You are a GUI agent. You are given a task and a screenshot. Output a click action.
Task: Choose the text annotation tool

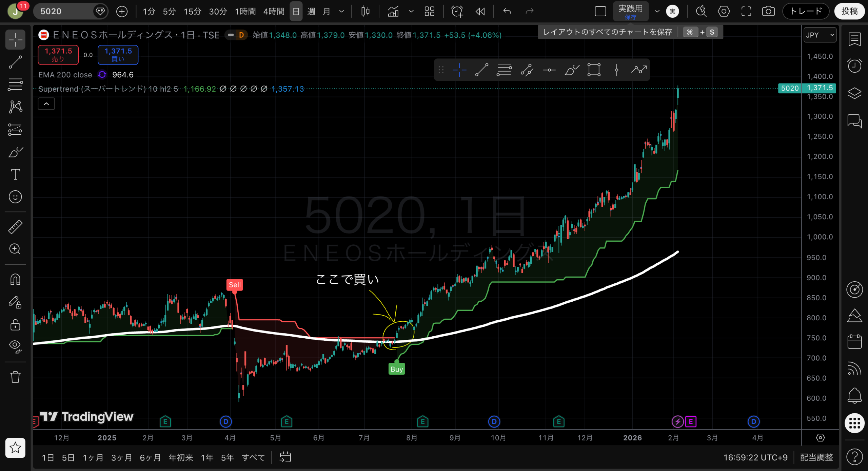[x=15, y=174]
